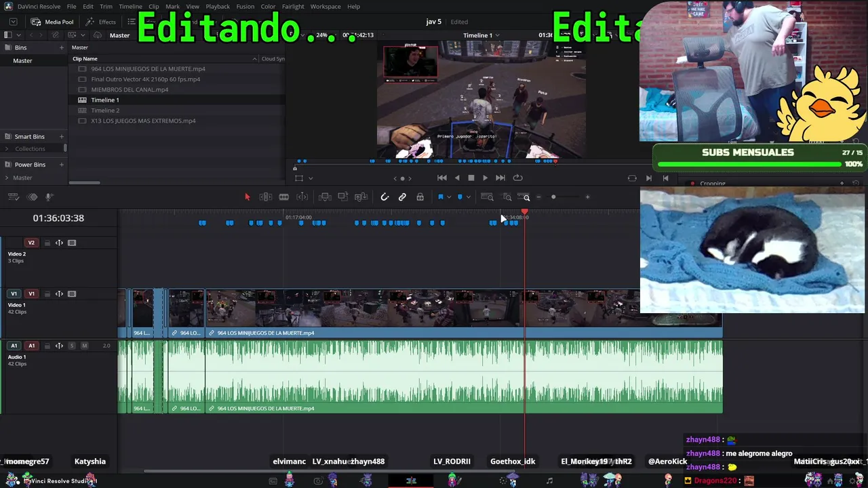Image resolution: width=868 pixels, height=488 pixels.
Task: Sort media pool by Clip Name header
Action: tap(85, 59)
